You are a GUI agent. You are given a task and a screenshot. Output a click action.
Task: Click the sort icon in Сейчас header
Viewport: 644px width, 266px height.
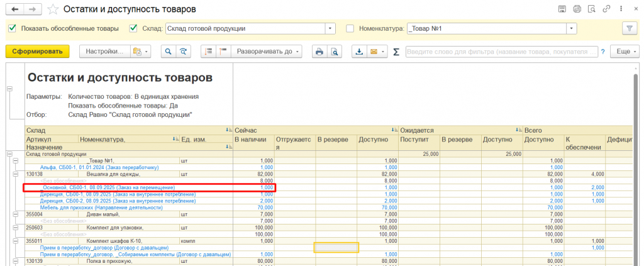click(x=396, y=130)
